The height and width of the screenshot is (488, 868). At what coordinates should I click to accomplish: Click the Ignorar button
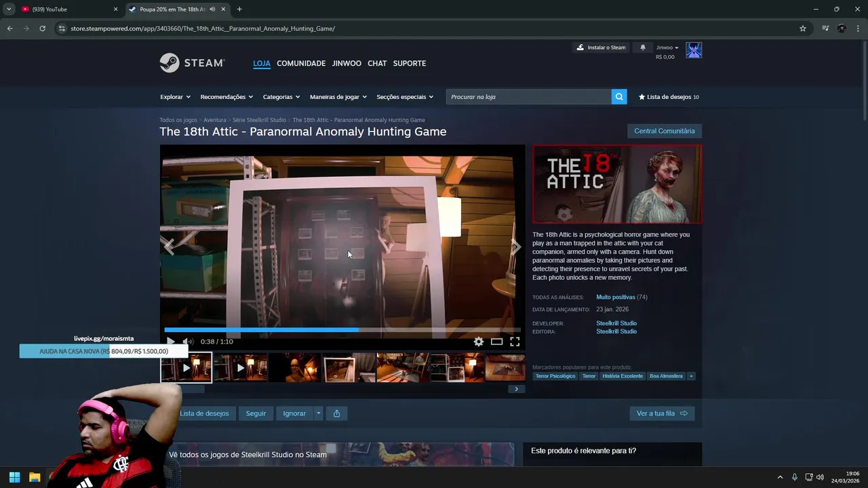(x=294, y=413)
